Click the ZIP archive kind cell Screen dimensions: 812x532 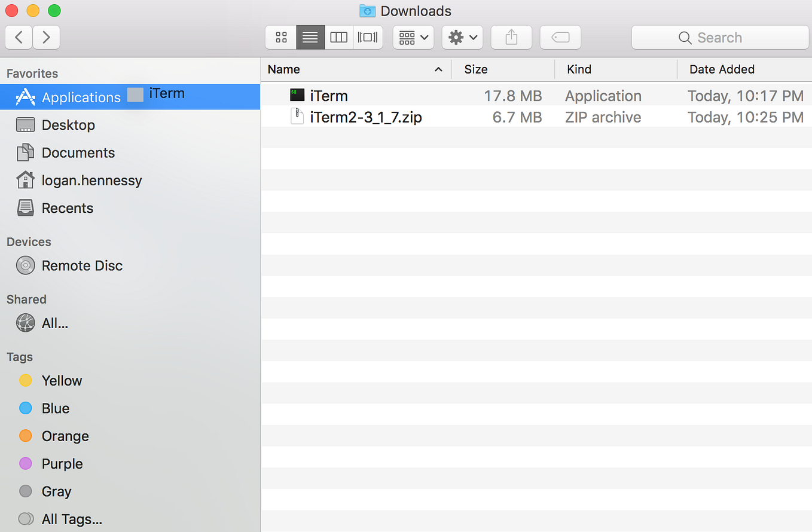click(603, 117)
